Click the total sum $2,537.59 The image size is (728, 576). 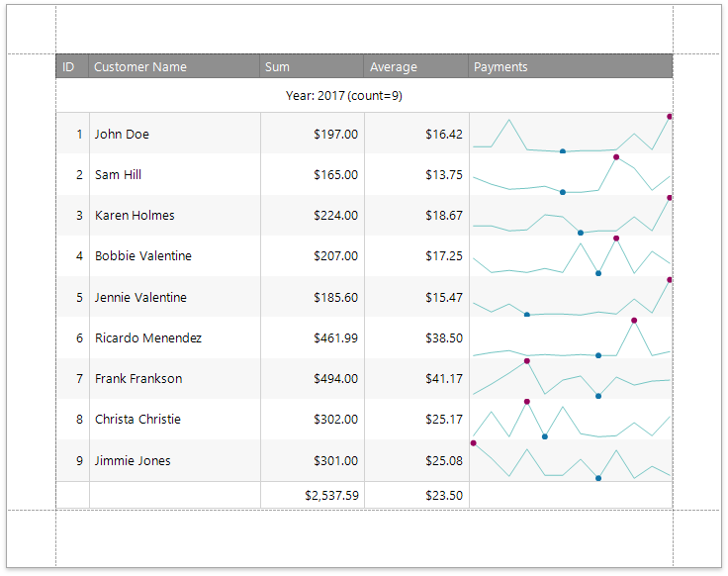click(331, 496)
